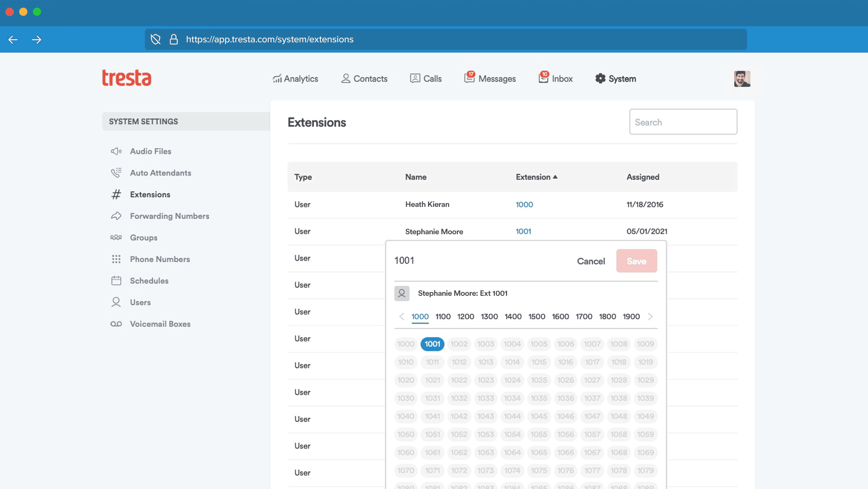Open Contacts menu item

point(364,79)
